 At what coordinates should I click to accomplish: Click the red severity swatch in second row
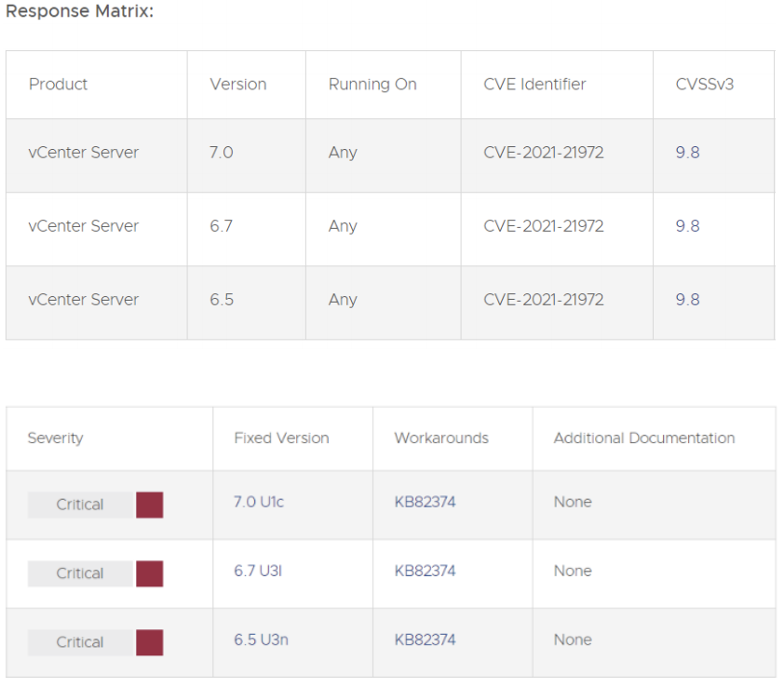(x=149, y=573)
